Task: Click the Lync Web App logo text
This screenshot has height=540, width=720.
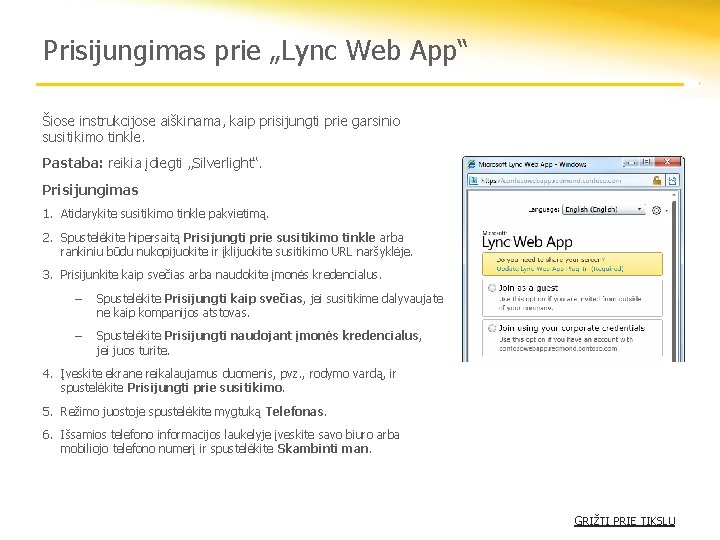Action: point(527,242)
